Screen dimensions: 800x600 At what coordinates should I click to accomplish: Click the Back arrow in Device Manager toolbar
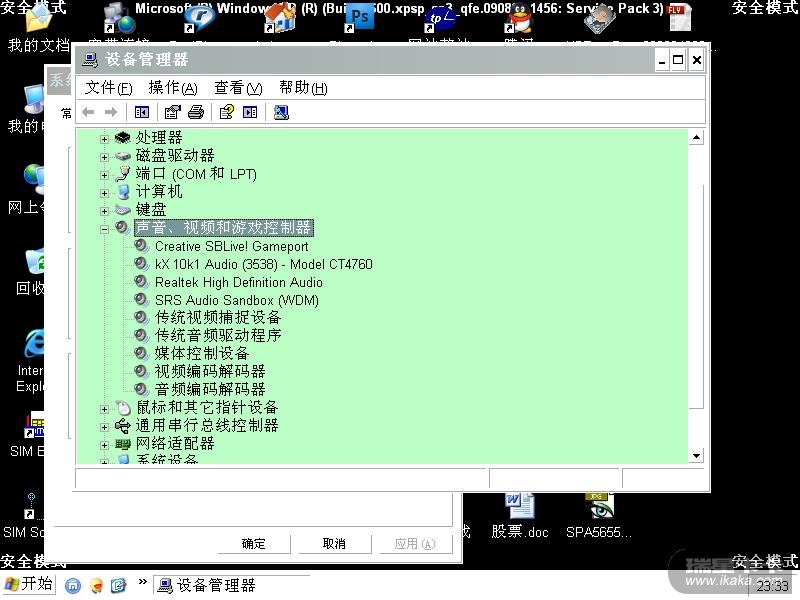[88, 112]
